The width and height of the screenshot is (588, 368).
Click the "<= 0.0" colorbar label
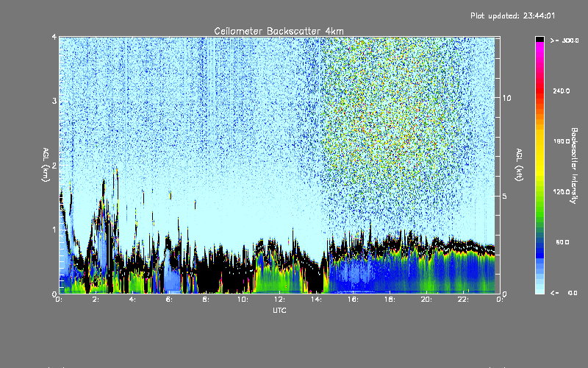(564, 293)
